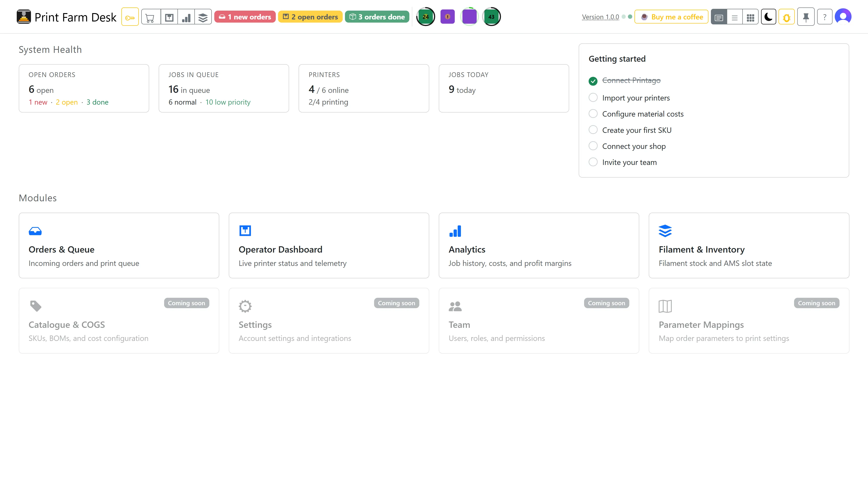
Task: Check the Invite your team circle
Action: point(593,162)
